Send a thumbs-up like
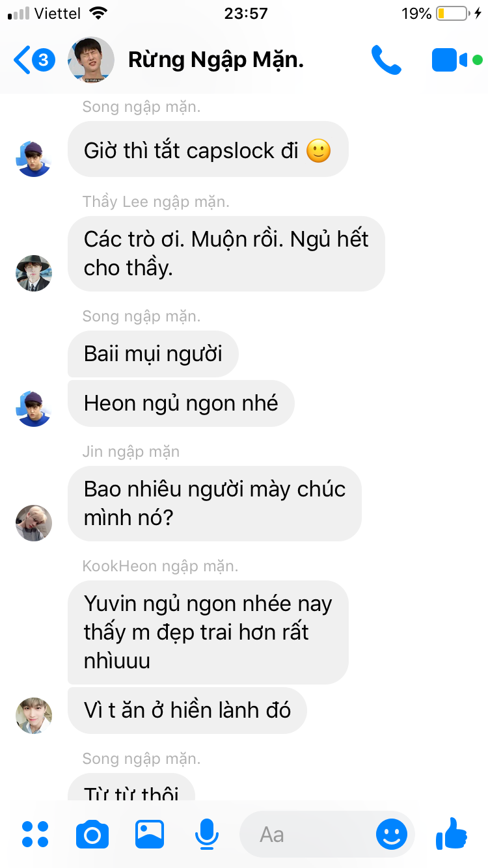488x868 pixels. pos(452,834)
